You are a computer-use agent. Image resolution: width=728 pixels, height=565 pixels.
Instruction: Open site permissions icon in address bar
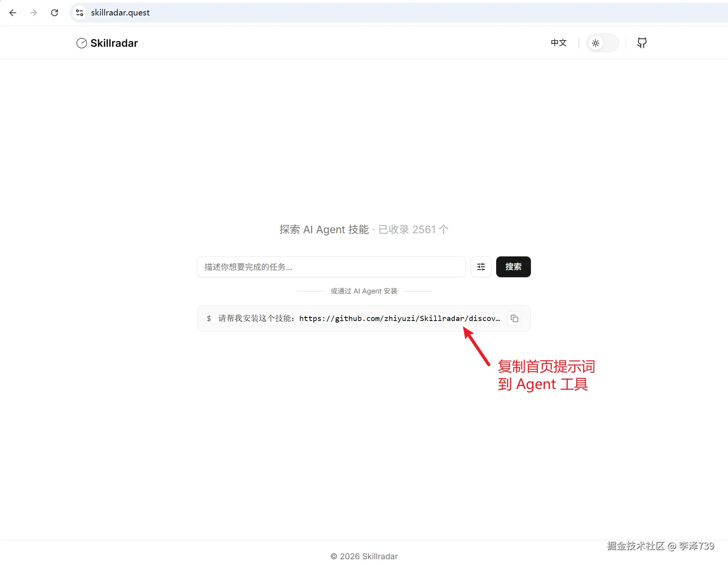pos(80,12)
